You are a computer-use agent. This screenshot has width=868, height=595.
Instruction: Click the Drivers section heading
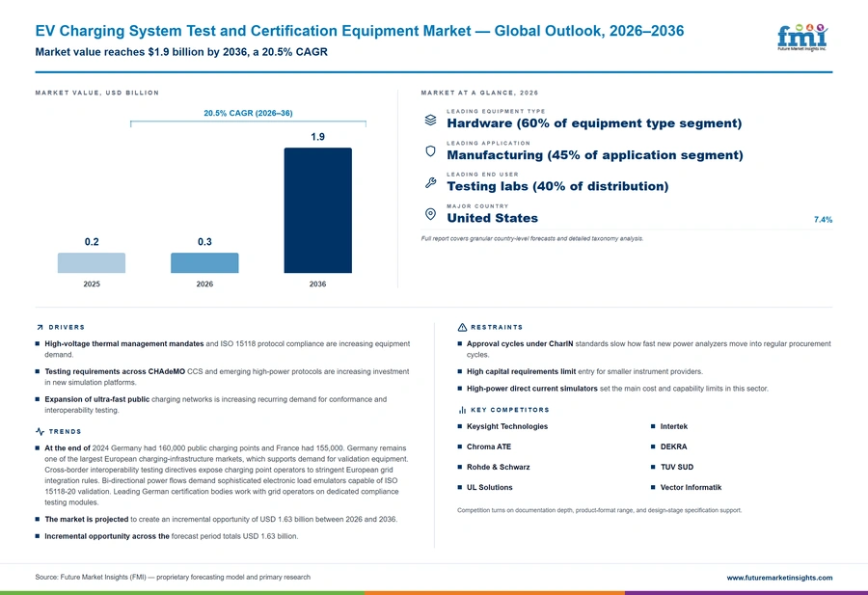click(67, 328)
